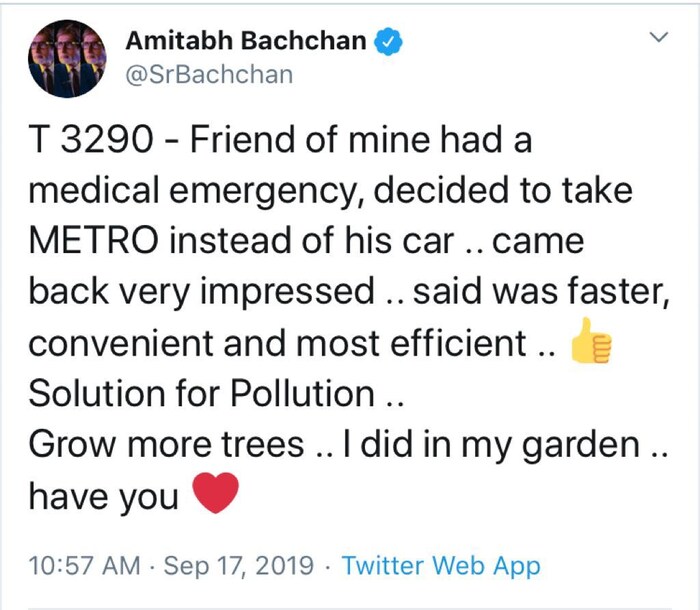Open Amitabh Bachchan's profile picture

click(68, 59)
